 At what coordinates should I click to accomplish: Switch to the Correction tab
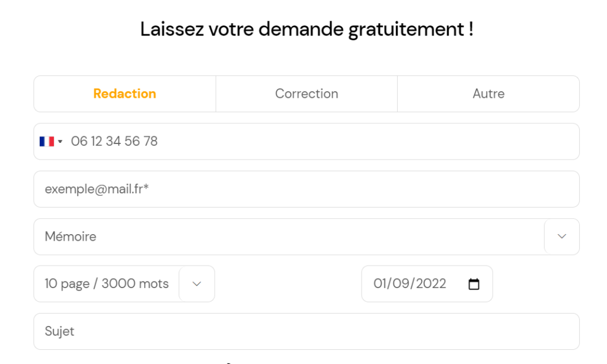(x=306, y=93)
